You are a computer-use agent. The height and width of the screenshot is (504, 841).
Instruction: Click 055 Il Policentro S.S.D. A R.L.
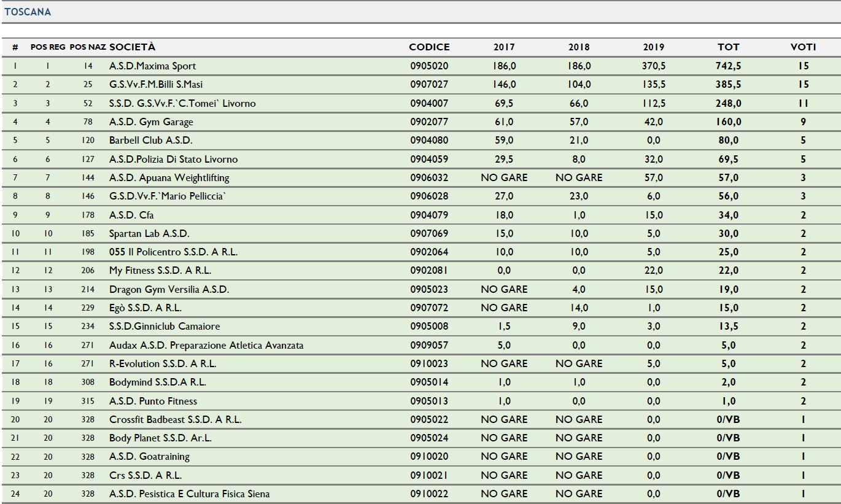[173, 252]
